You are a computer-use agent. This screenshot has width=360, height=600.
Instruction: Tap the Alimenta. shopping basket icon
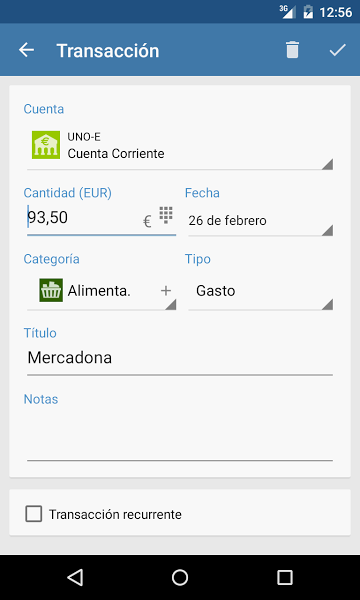[51, 290]
